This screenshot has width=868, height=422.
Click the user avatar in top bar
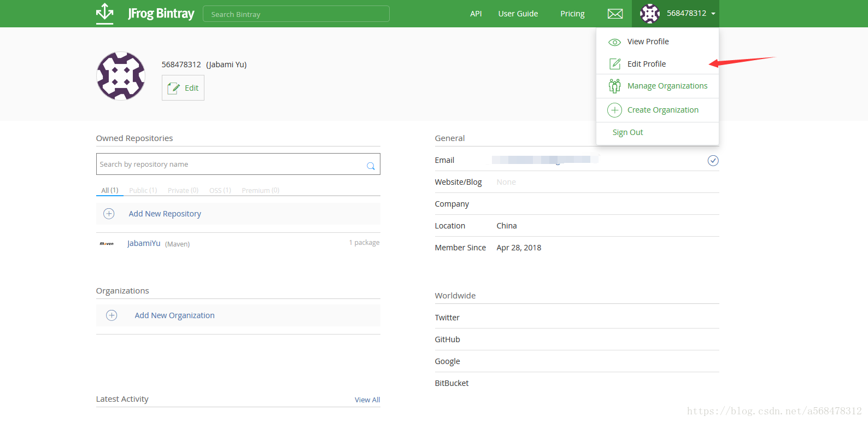point(650,14)
